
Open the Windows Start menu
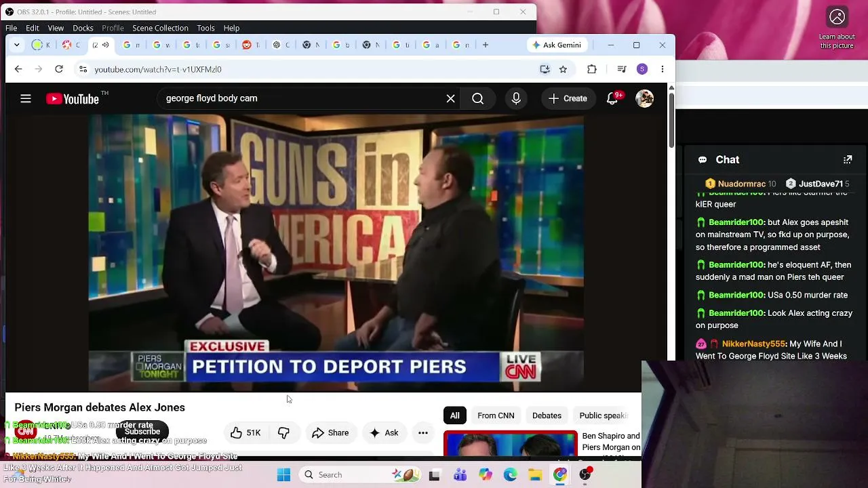(x=283, y=475)
